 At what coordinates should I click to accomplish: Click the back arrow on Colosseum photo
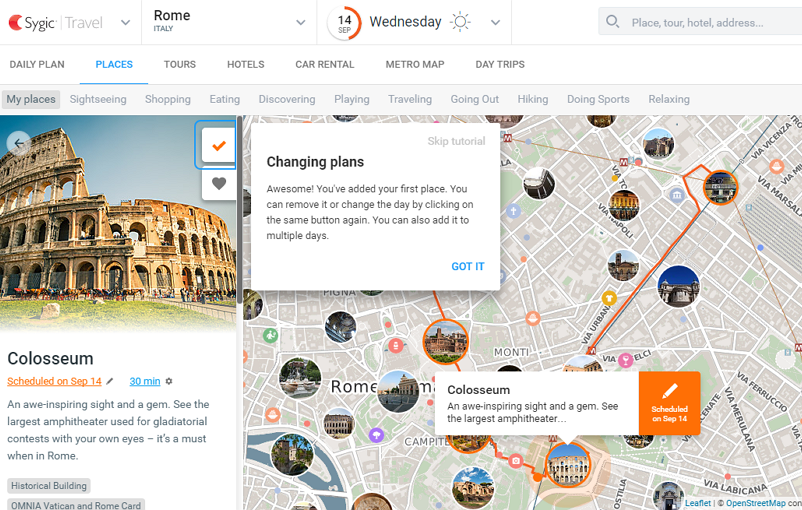point(18,143)
